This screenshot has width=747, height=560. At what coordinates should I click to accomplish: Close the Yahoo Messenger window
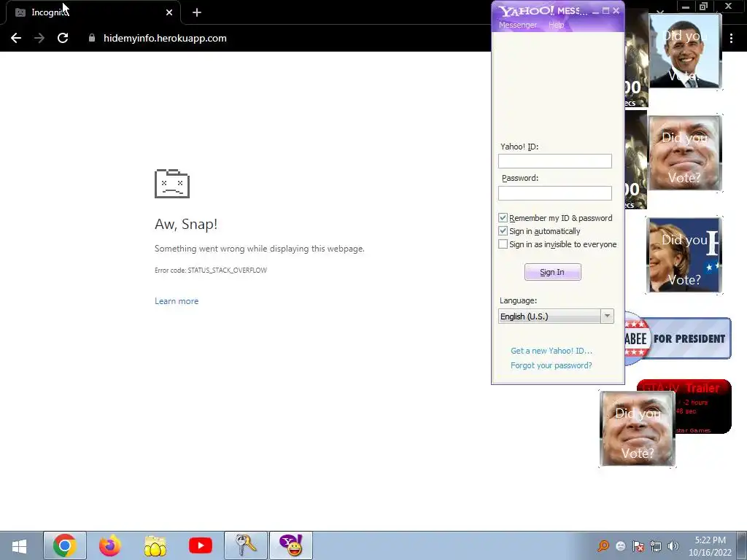[616, 10]
